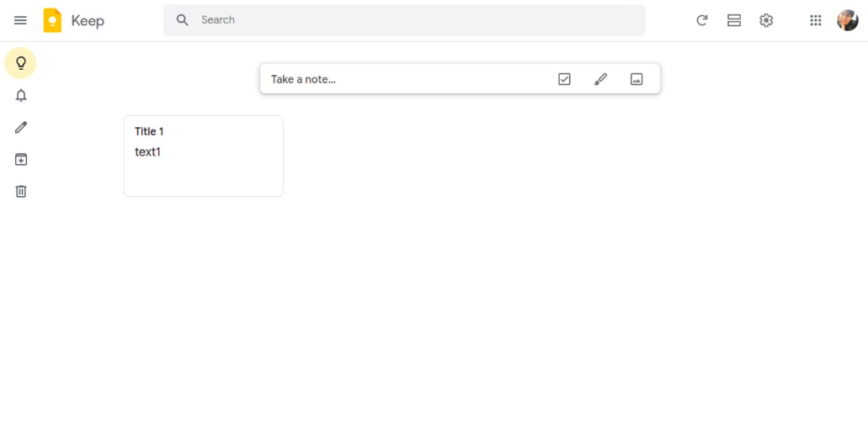This screenshot has height=435, width=868.
Task: Click the Take a note field
Action: tap(407, 79)
